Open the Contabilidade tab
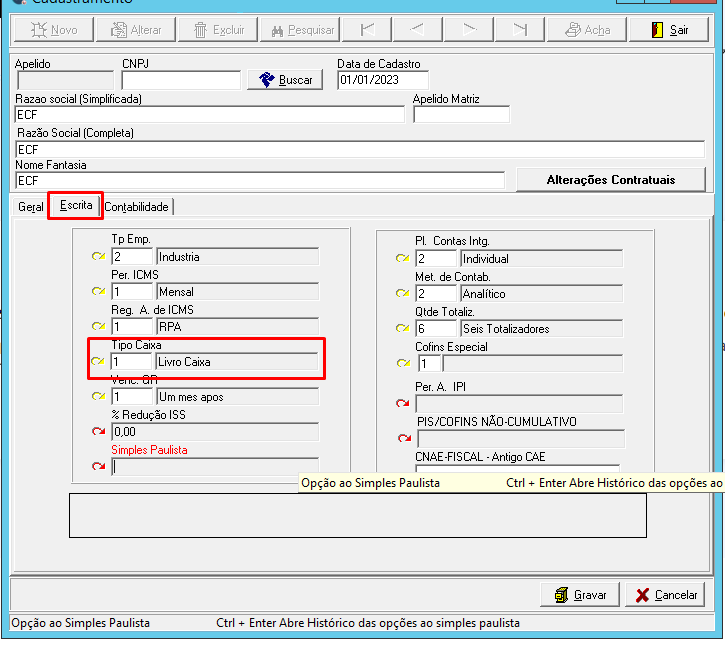Screen dimensions: 725x662 tap(136, 207)
